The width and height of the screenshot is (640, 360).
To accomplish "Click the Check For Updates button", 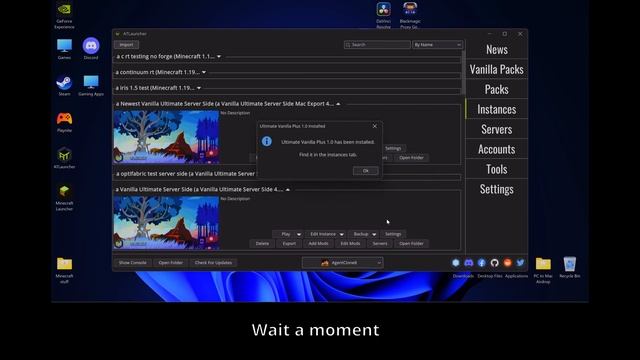I will click(213, 263).
